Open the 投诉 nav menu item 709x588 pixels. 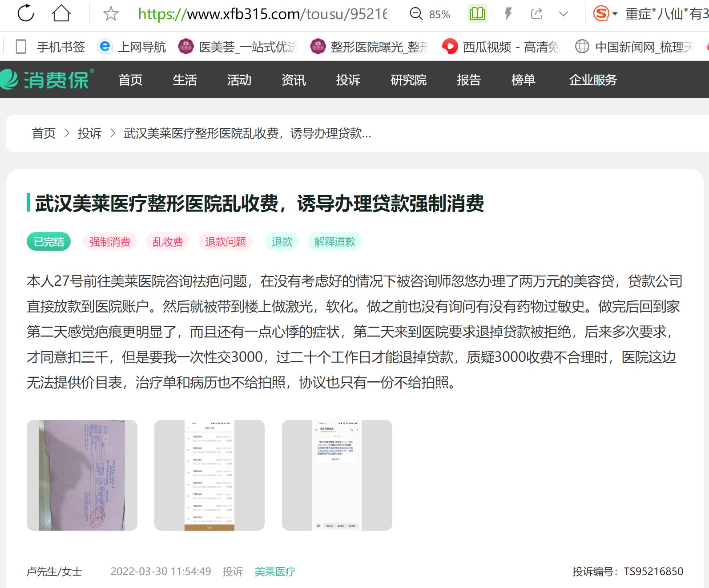coord(348,80)
